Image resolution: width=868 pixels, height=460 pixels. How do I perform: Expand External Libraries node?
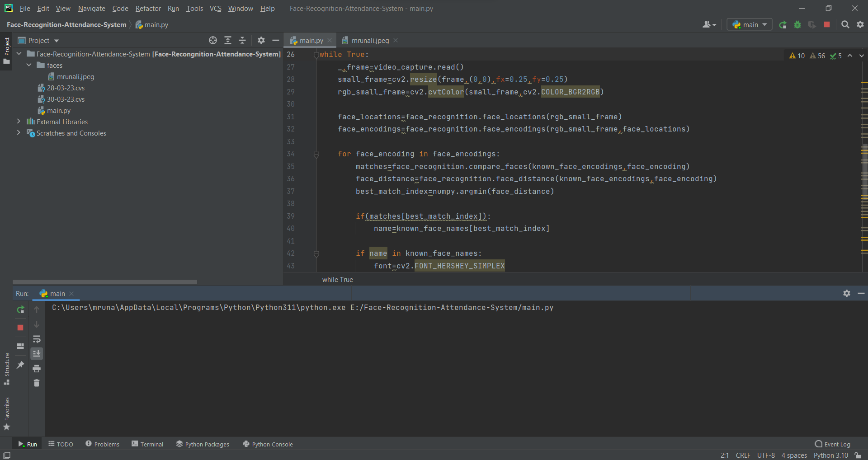(19, 122)
